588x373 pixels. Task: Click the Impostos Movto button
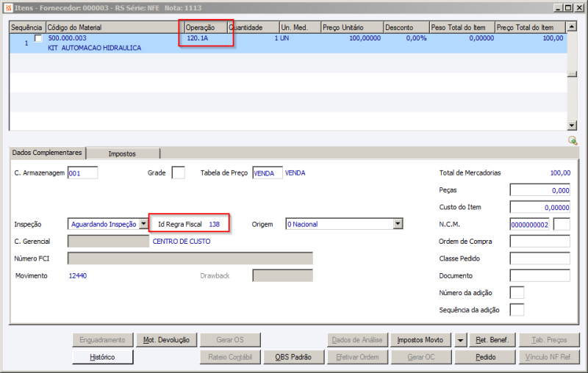pos(420,340)
